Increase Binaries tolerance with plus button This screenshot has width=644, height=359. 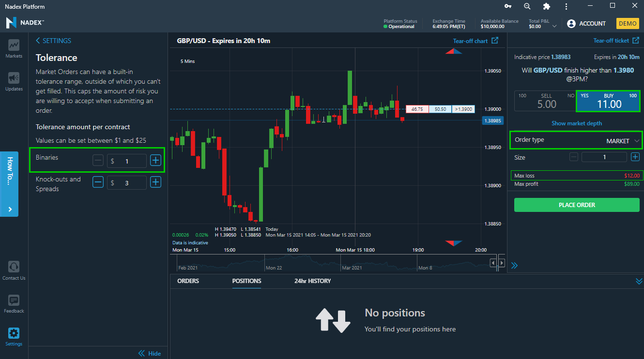pyautogui.click(x=155, y=161)
